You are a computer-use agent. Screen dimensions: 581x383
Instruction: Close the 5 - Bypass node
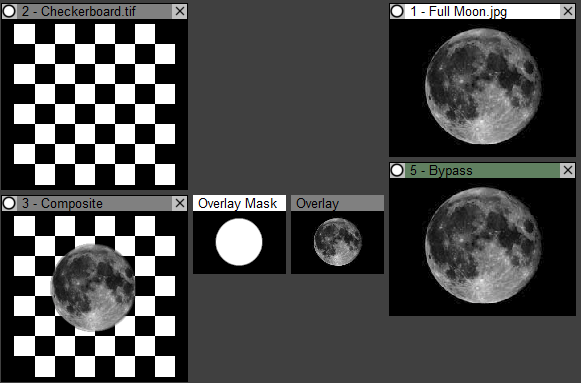[x=568, y=170]
